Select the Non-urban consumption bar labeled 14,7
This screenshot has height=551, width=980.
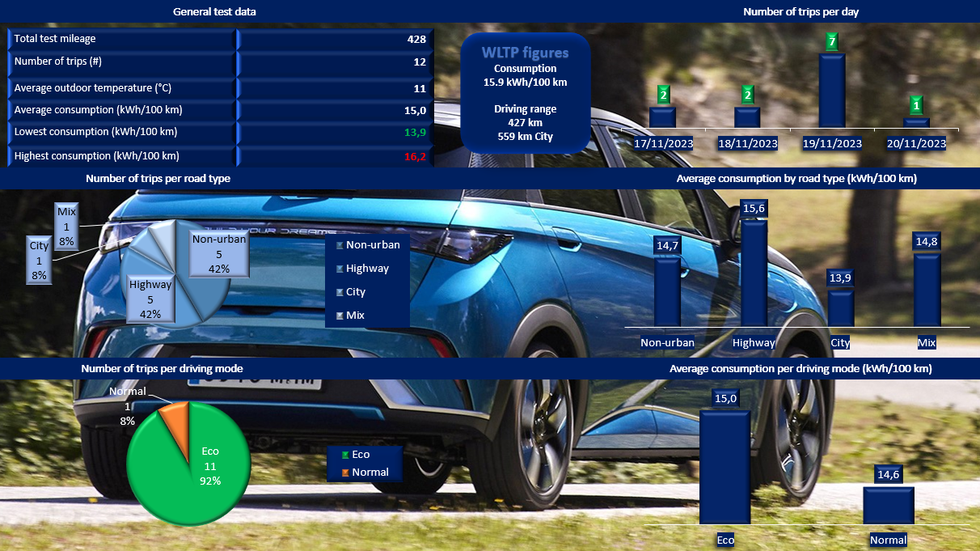point(668,292)
